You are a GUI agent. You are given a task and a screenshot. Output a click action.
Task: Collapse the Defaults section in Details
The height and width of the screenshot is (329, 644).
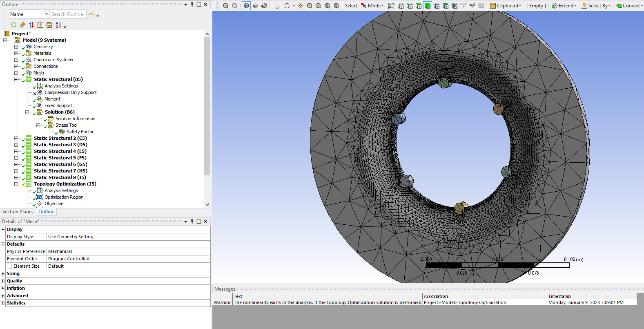2,244
